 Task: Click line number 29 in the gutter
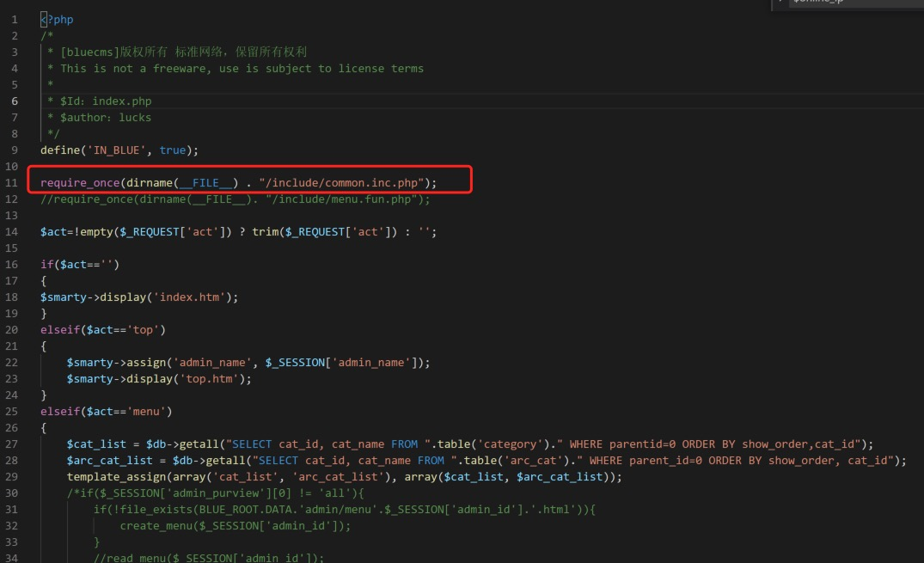point(12,477)
